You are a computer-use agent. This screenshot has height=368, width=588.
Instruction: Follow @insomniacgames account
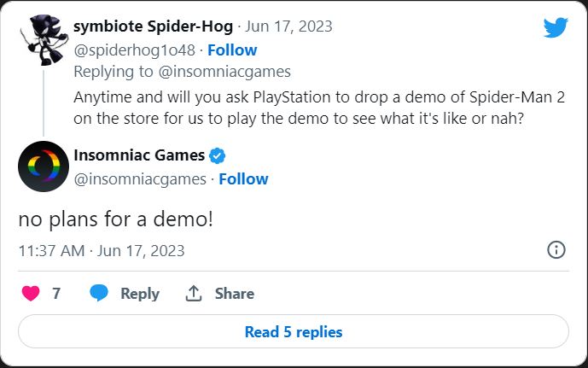click(x=243, y=179)
